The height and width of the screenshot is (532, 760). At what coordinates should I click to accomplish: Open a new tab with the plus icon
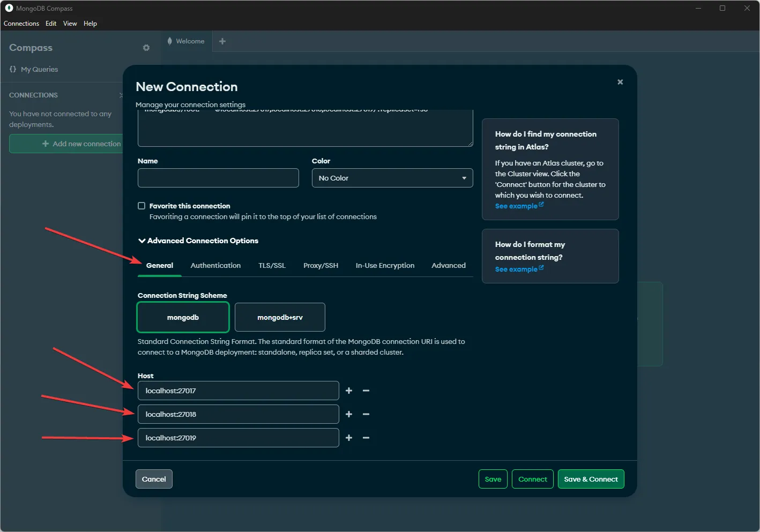[x=222, y=41]
